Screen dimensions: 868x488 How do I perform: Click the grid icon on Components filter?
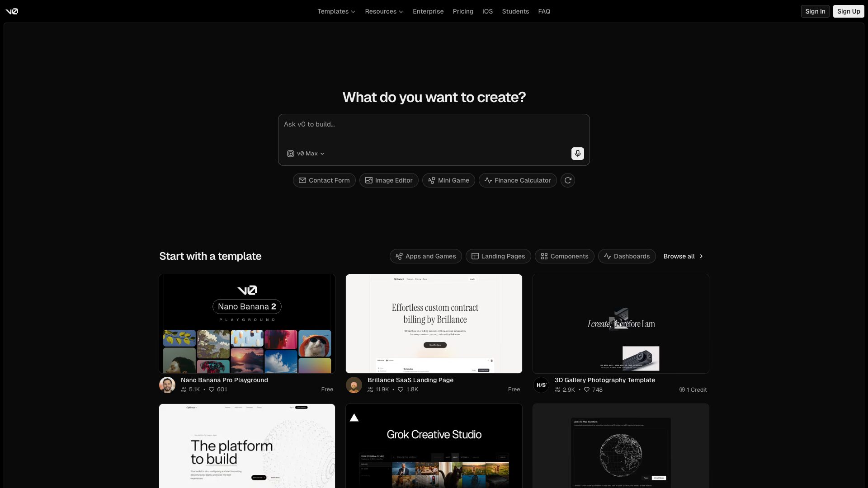[x=544, y=256]
